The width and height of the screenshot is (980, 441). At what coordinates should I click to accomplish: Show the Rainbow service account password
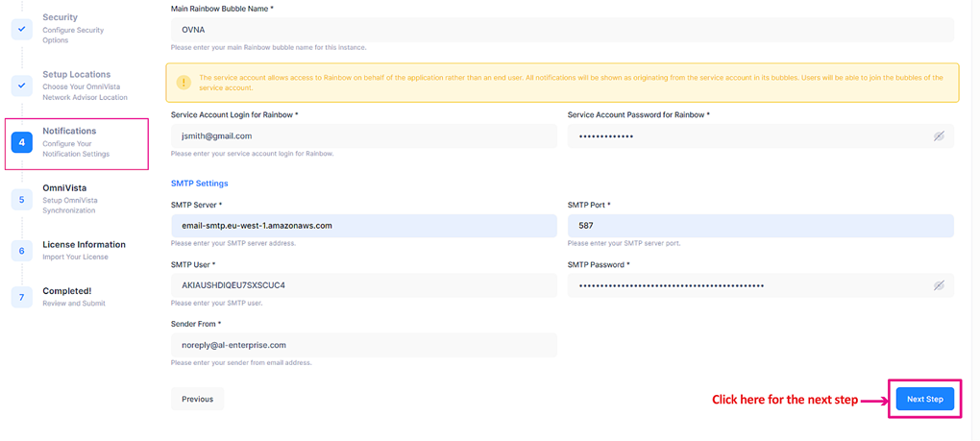939,136
